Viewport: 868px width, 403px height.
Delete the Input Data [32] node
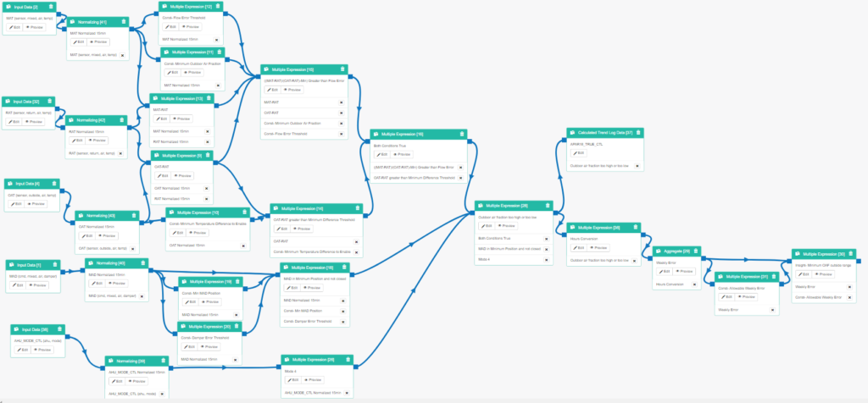(50, 102)
